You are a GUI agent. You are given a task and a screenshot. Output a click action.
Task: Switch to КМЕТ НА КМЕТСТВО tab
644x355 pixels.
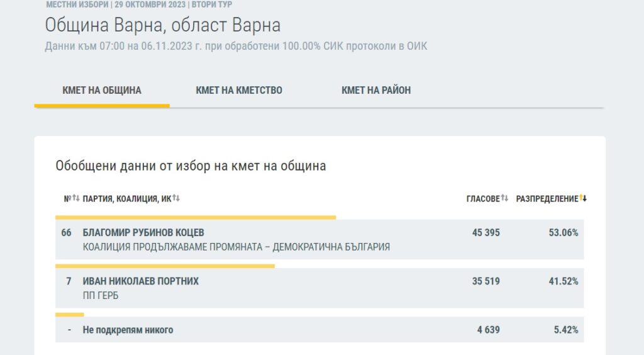(239, 91)
